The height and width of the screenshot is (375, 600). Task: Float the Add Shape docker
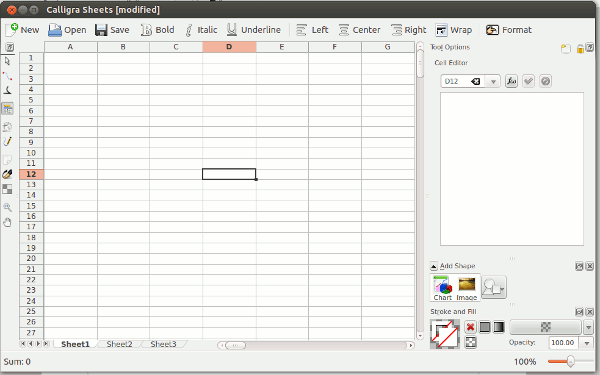tap(579, 266)
